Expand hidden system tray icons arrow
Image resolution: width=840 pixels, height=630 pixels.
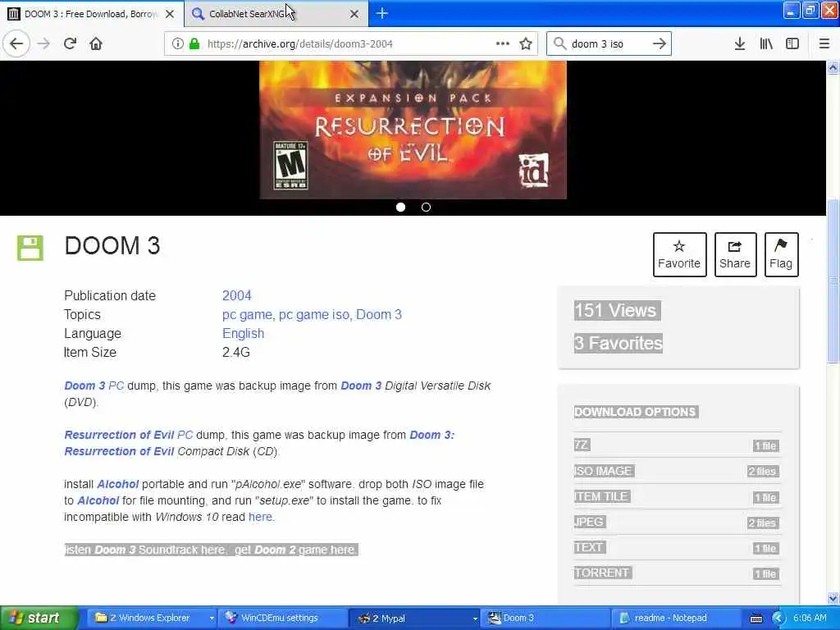pyautogui.click(x=778, y=619)
